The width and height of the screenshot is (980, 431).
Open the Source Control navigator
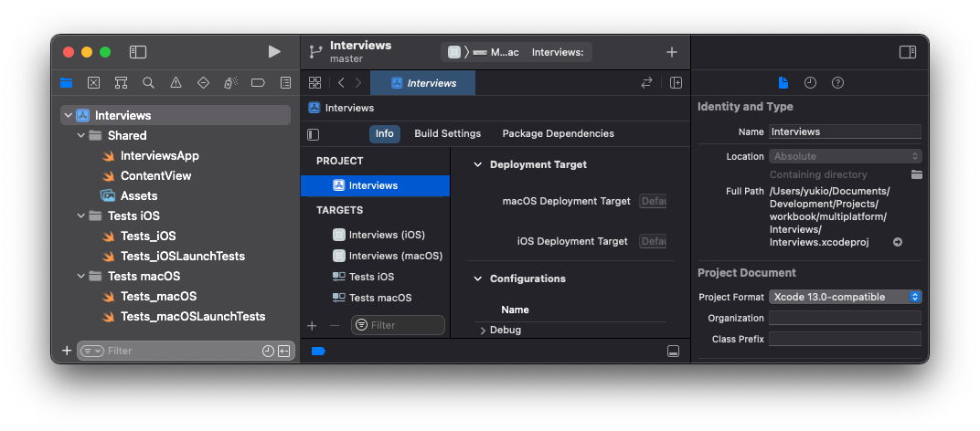(94, 82)
